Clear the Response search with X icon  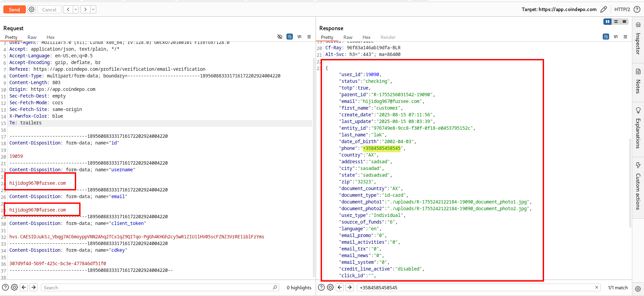pos(597,287)
